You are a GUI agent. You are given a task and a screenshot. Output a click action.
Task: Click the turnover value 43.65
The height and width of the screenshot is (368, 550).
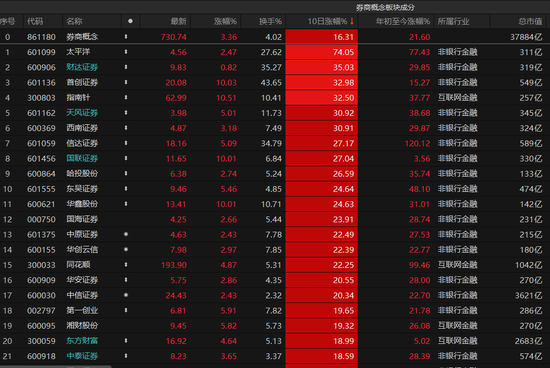point(271,82)
